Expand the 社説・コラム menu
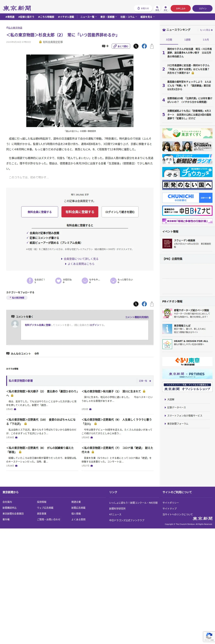Viewport: 215px width, 644px height. coord(129,17)
